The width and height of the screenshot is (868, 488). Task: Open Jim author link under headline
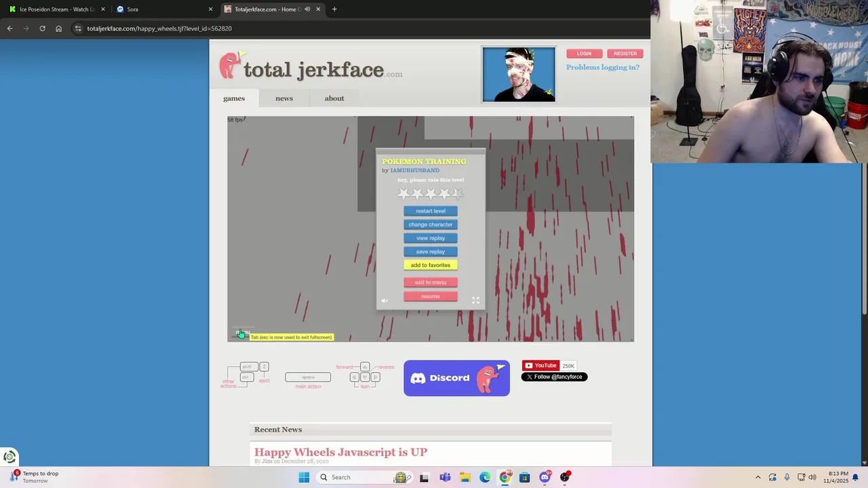pyautogui.click(x=267, y=462)
